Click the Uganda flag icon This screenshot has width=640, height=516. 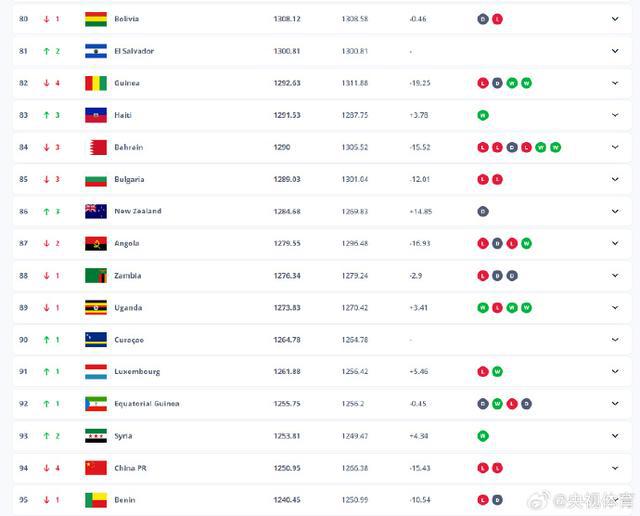(x=96, y=307)
